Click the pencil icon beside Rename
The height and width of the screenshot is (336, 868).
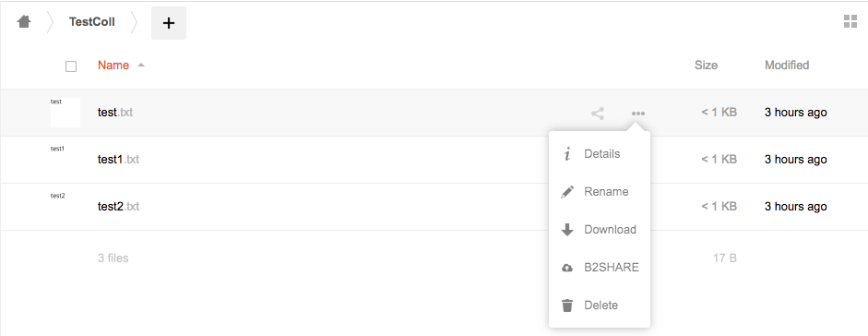[x=567, y=192]
